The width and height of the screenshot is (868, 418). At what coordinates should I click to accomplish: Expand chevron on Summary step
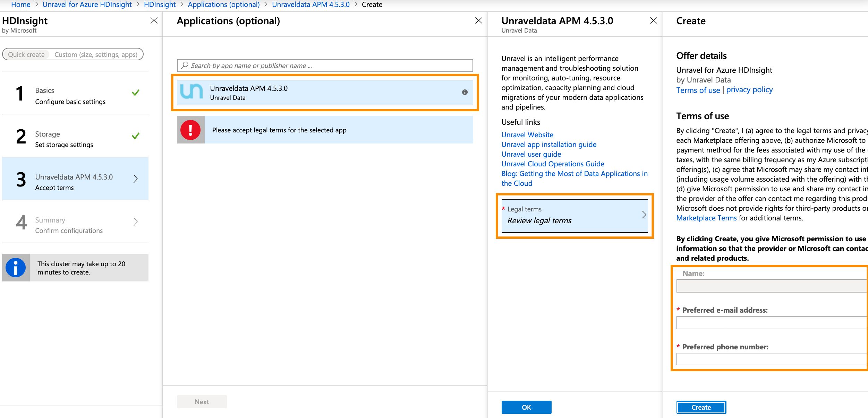[x=136, y=222]
